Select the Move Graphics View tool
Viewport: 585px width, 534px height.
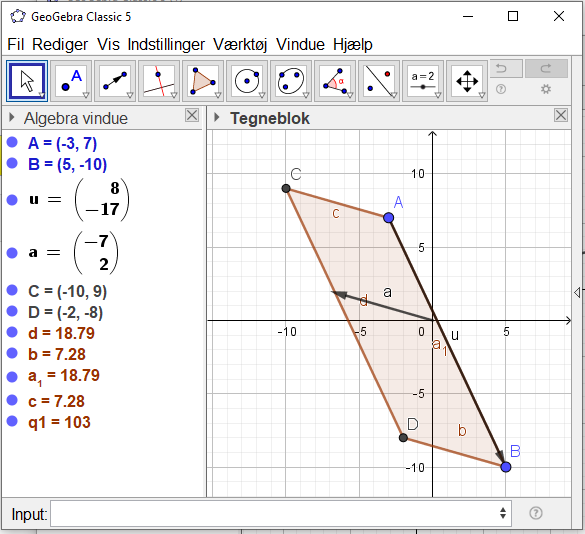tap(467, 81)
